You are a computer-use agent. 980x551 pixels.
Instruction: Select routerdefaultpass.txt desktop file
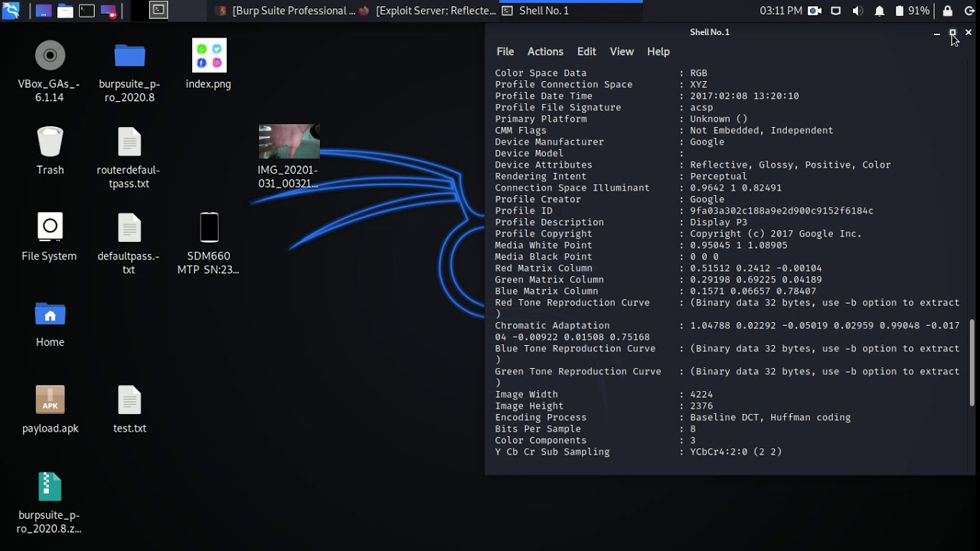[x=129, y=157]
